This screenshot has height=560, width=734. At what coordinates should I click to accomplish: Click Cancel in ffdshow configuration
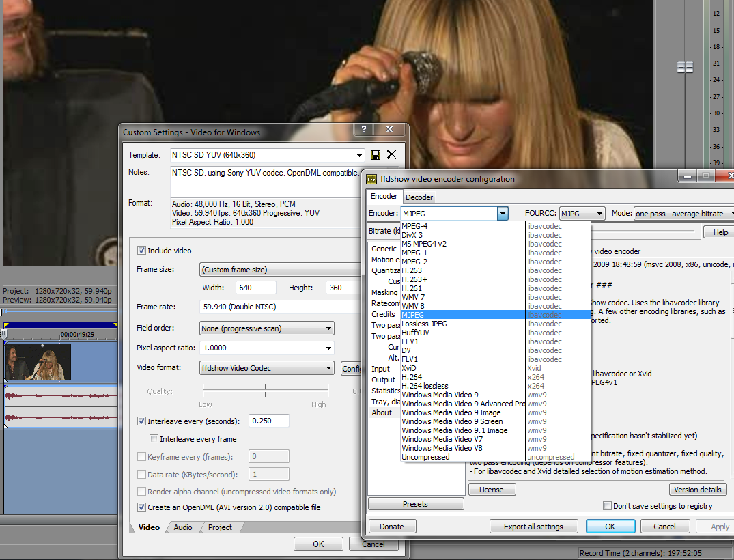pos(665,527)
